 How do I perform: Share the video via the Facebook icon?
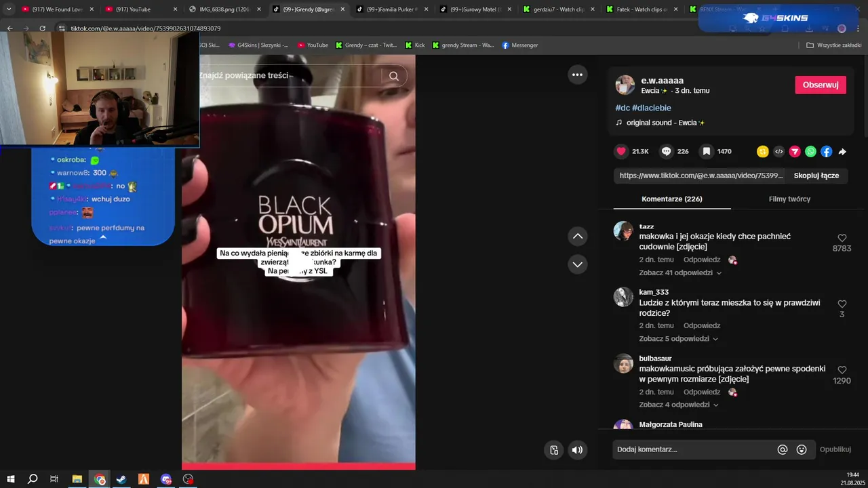pos(826,152)
